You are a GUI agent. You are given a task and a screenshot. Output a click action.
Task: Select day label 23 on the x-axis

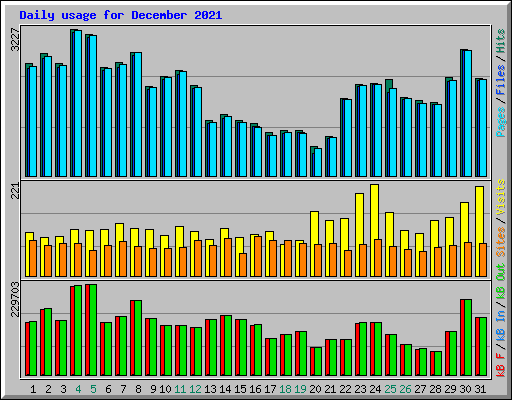pyautogui.click(x=360, y=389)
